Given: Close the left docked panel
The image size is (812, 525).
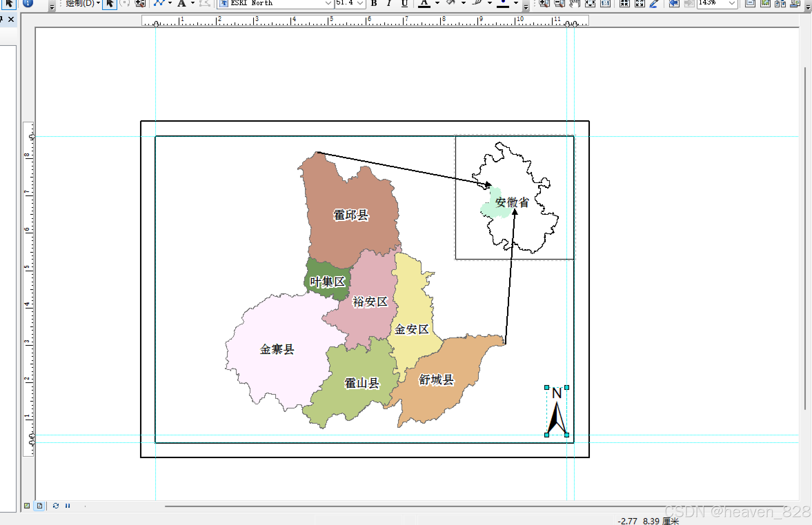Looking at the screenshot, I should tap(11, 19).
